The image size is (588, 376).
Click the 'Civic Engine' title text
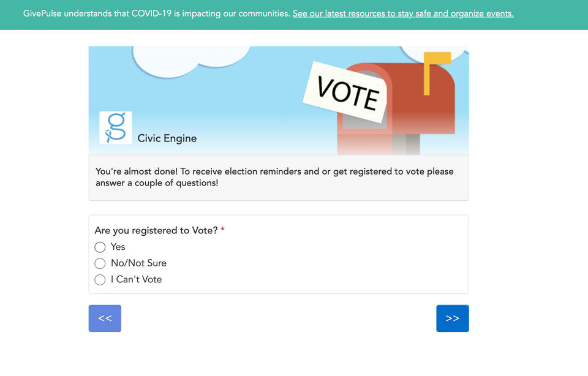pyautogui.click(x=167, y=138)
